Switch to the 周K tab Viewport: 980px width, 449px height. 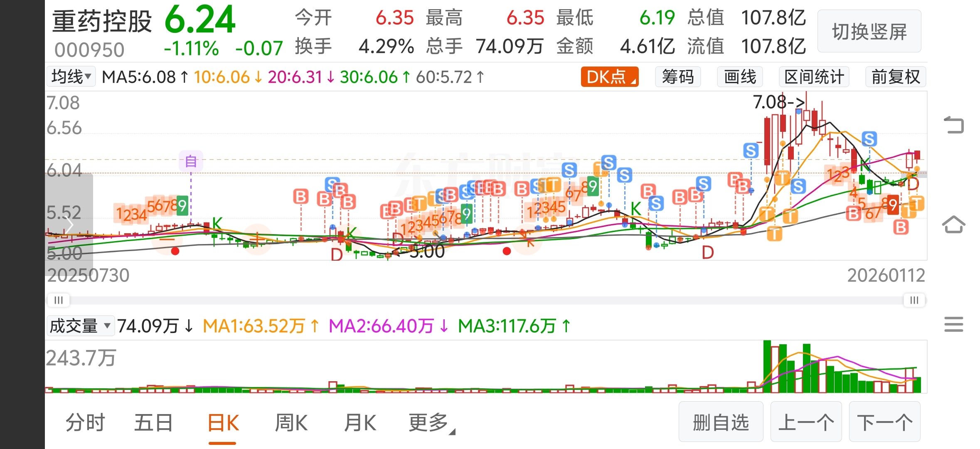pyautogui.click(x=291, y=423)
